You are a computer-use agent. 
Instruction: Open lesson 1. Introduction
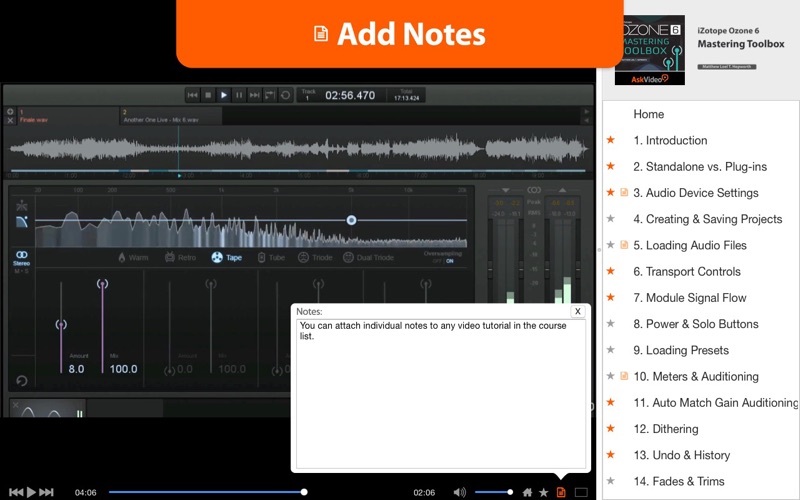[670, 140]
